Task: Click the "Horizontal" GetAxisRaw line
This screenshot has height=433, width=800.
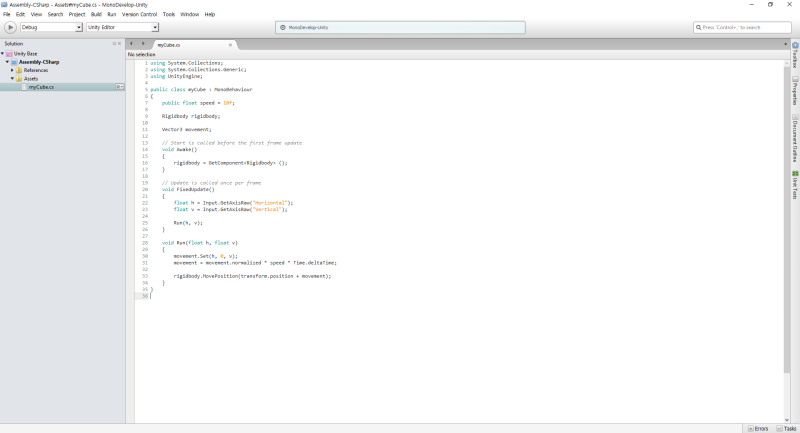Action: (x=233, y=203)
